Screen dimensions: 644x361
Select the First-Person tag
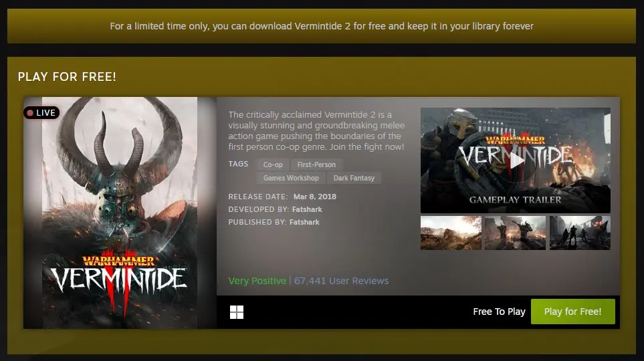[x=317, y=164]
